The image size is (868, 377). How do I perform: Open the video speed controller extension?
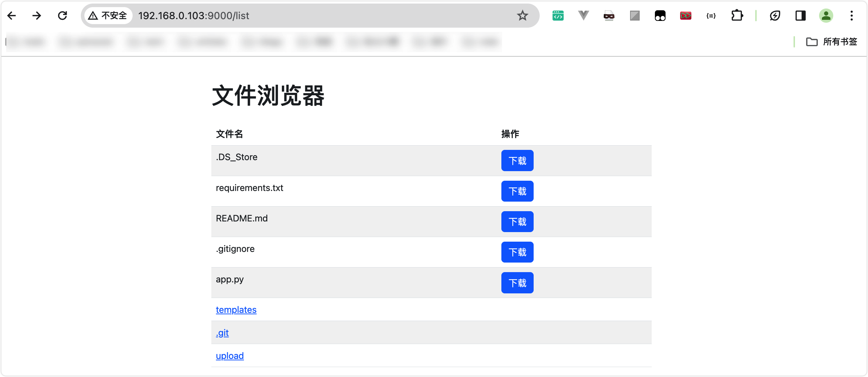686,16
